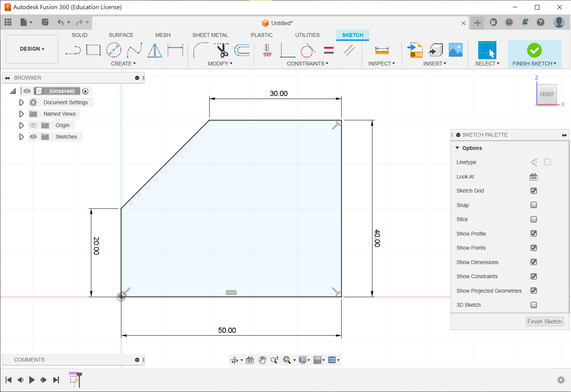
Task: Click the Measure tool under Inspect
Action: point(382,50)
